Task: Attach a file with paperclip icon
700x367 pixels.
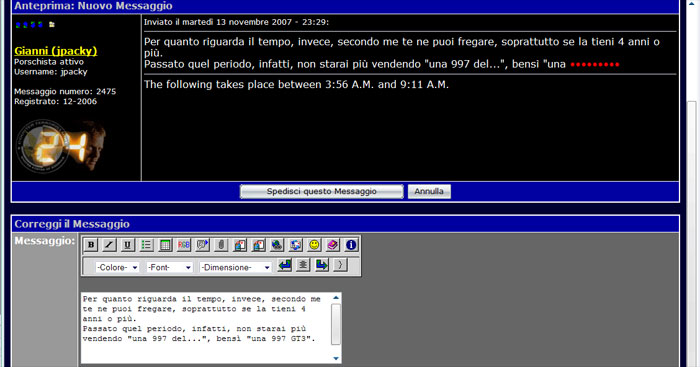Action: click(221, 245)
